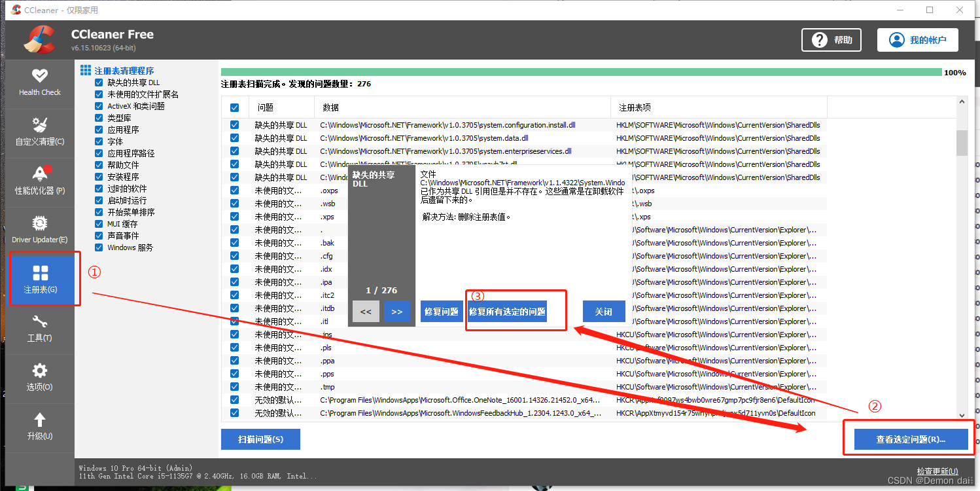Click 修复问题 fix issue button

point(442,312)
